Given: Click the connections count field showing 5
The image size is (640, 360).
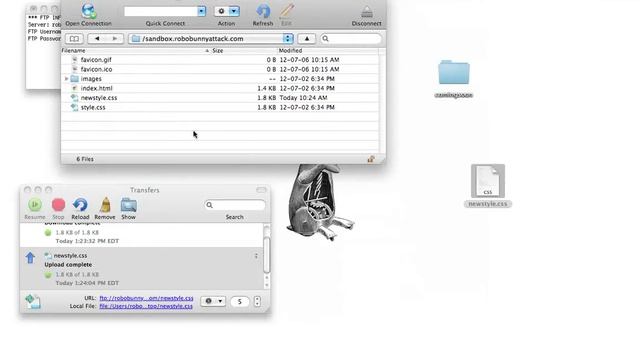Looking at the screenshot, I should point(240,302).
